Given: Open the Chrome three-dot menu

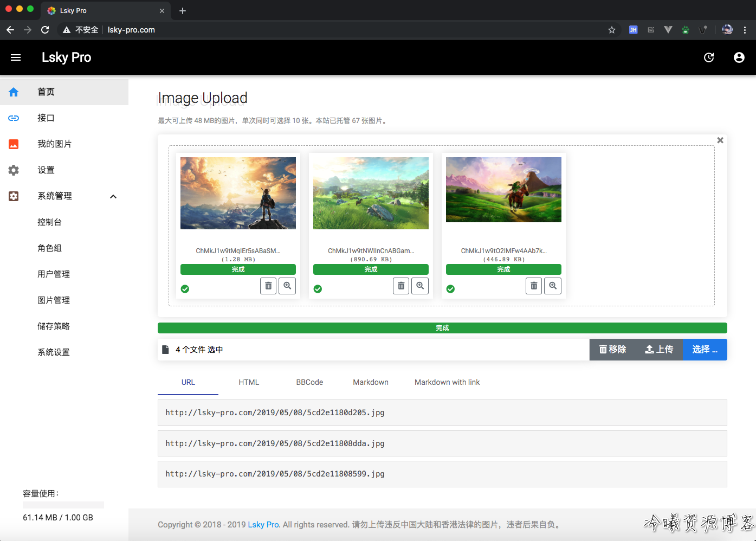Looking at the screenshot, I should (x=745, y=30).
